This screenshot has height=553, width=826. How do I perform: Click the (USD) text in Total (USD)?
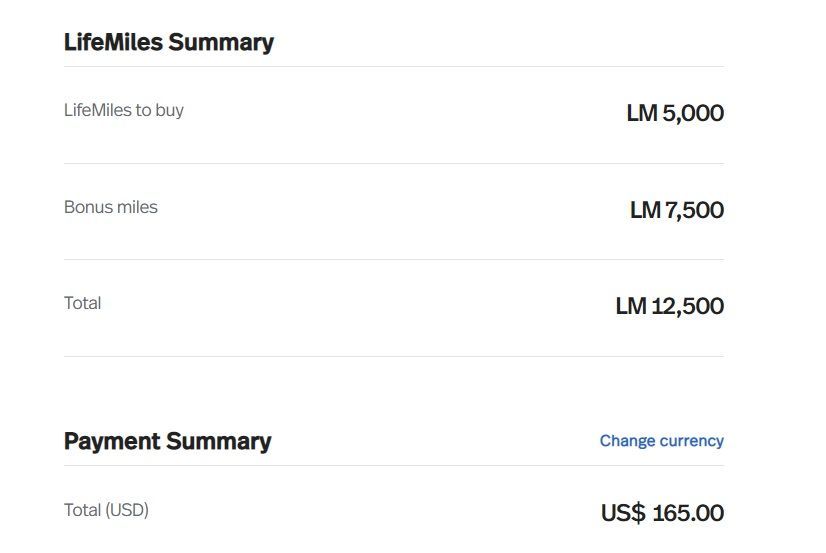[x=127, y=510]
